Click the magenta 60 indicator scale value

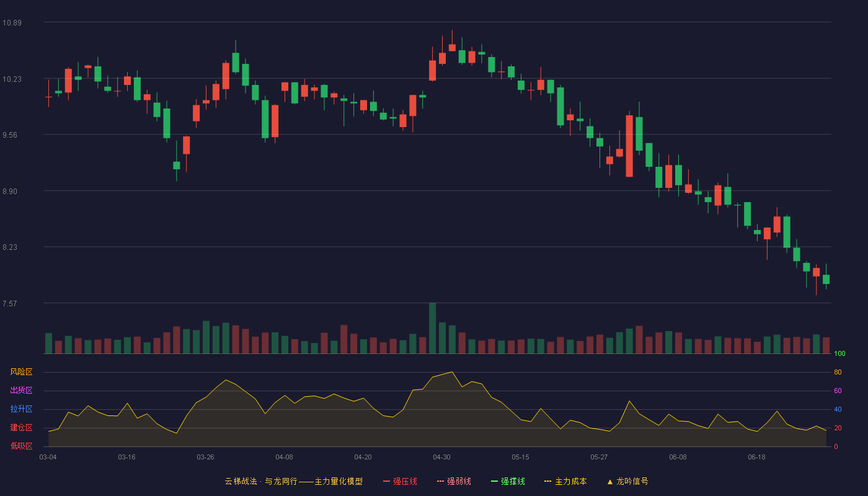point(838,391)
